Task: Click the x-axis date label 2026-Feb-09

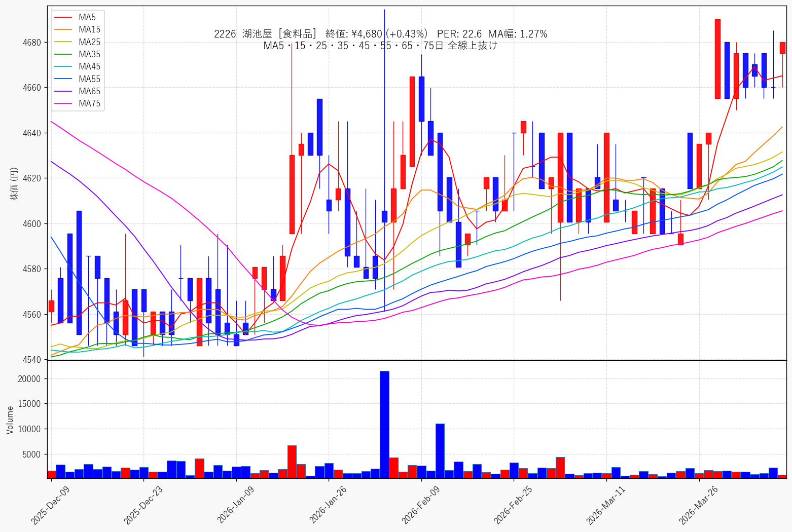Action: pos(420,505)
